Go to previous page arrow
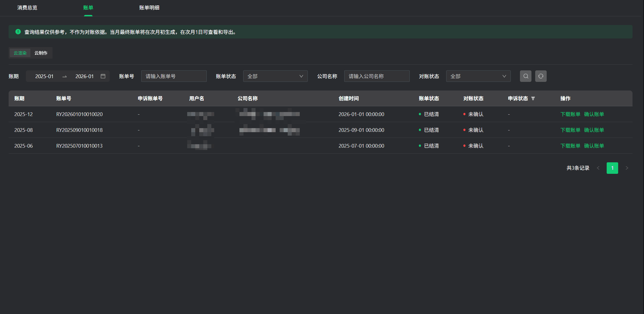Screen dimensions: 644x314 598,168
